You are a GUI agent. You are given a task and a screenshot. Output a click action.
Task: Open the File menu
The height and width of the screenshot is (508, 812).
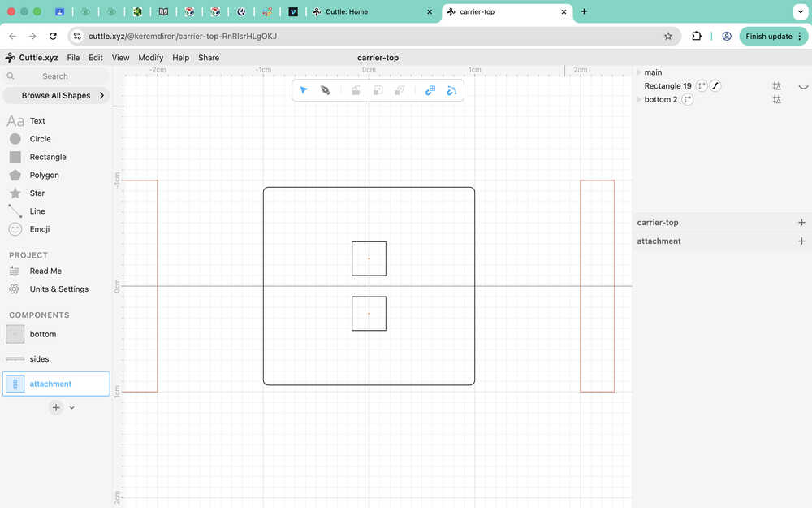pyautogui.click(x=74, y=58)
